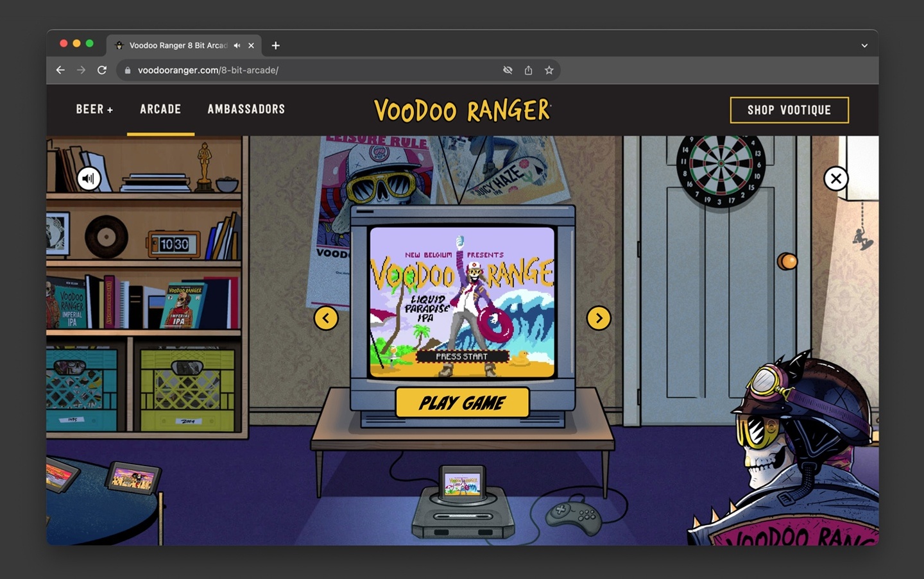Open the Beer + menu
The width and height of the screenshot is (924, 579).
pyautogui.click(x=94, y=110)
